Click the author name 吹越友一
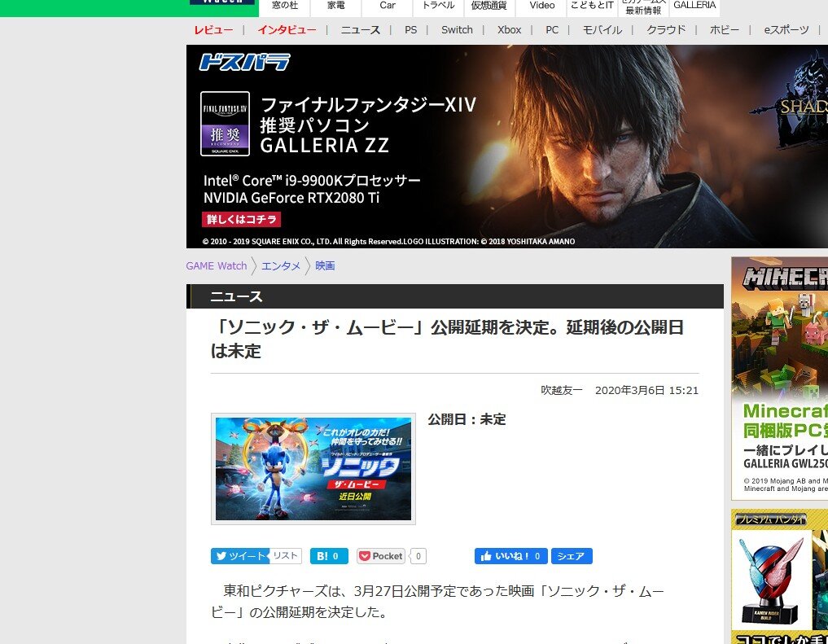 tap(561, 390)
